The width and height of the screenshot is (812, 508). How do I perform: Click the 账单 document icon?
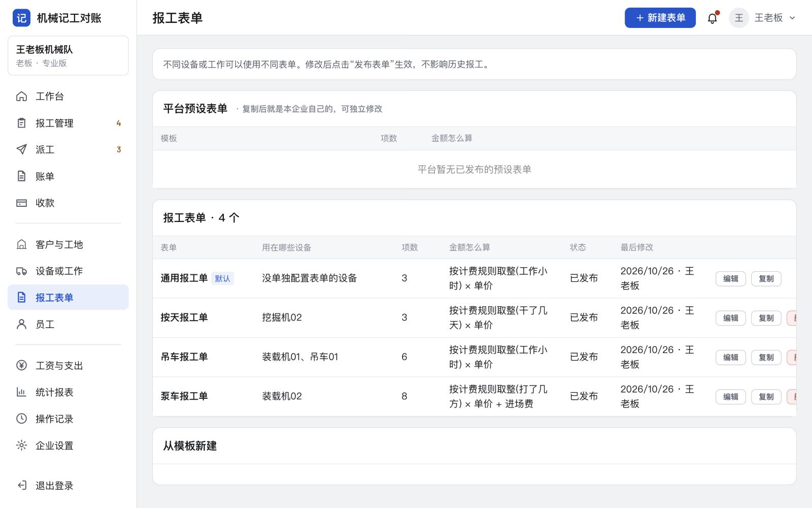click(x=21, y=176)
